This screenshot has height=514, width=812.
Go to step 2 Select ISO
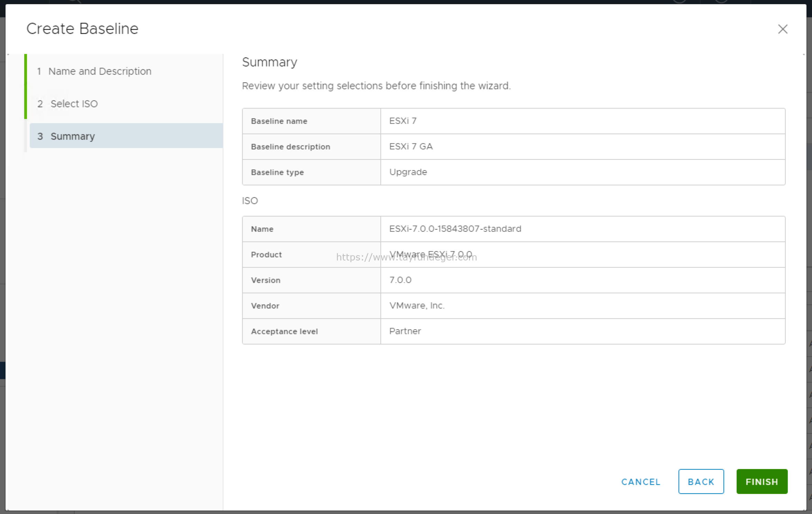[x=67, y=104]
